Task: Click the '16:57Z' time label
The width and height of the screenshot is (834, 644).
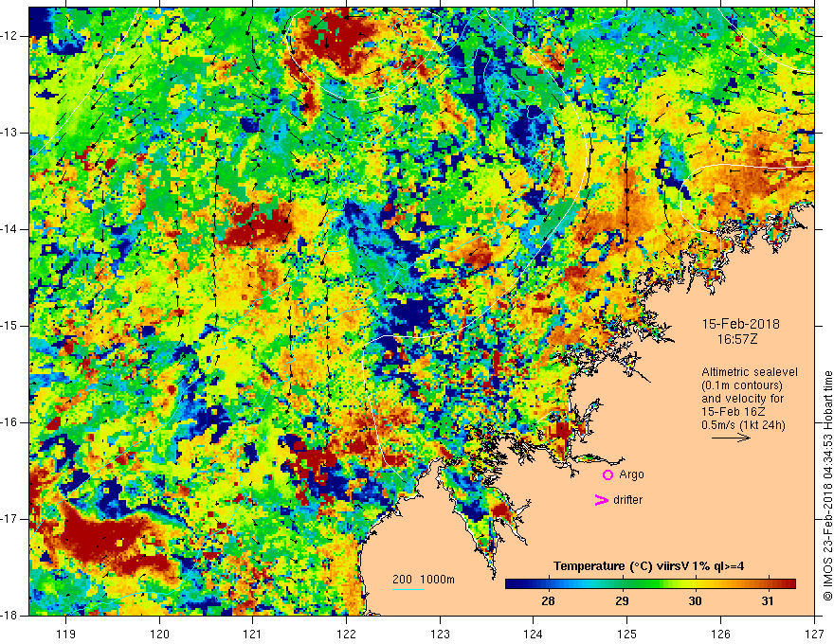Action: coord(736,339)
